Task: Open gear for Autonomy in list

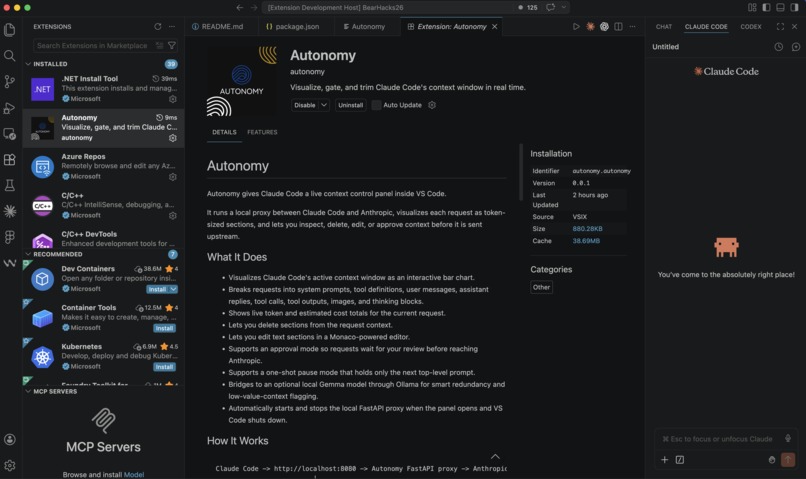Action: [173, 138]
